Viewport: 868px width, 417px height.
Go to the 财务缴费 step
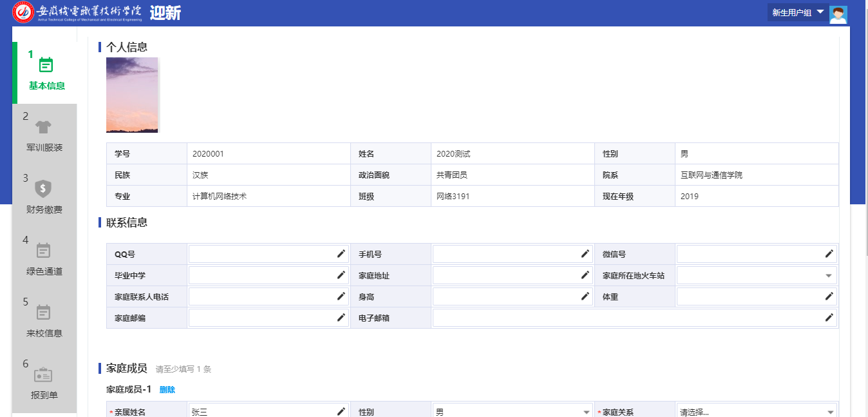click(x=44, y=197)
